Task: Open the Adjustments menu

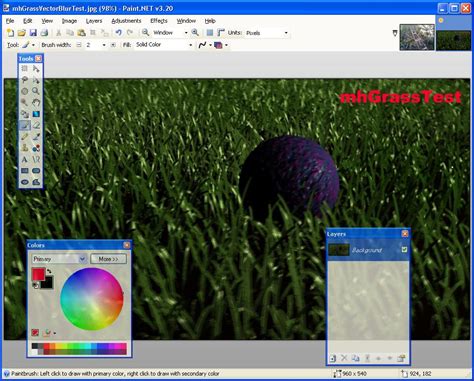Action: pos(126,21)
